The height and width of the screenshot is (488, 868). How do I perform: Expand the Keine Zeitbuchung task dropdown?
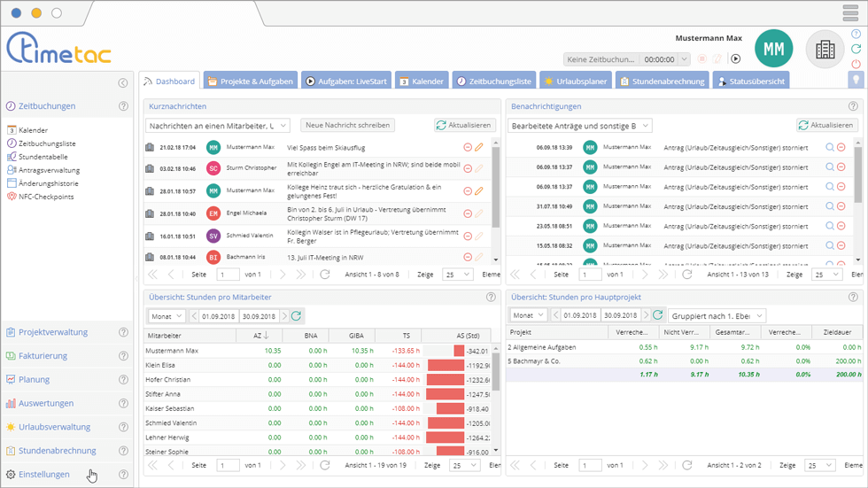[684, 59]
